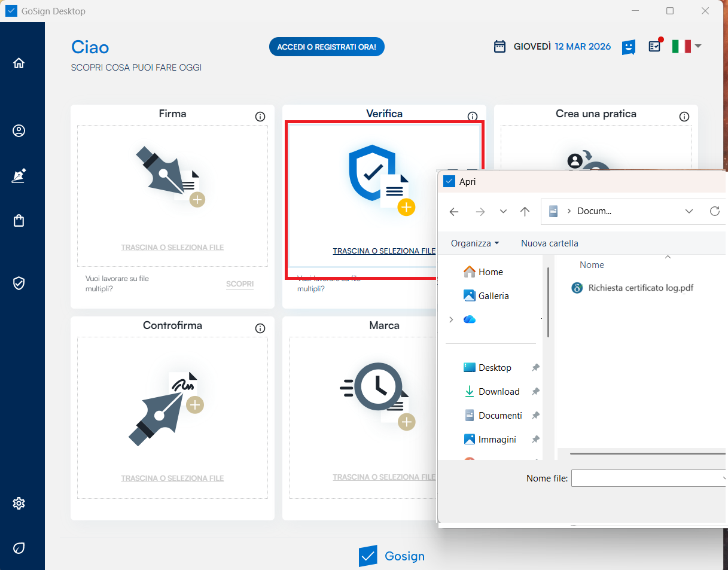Open the smiley feedback icon in header

[628, 47]
